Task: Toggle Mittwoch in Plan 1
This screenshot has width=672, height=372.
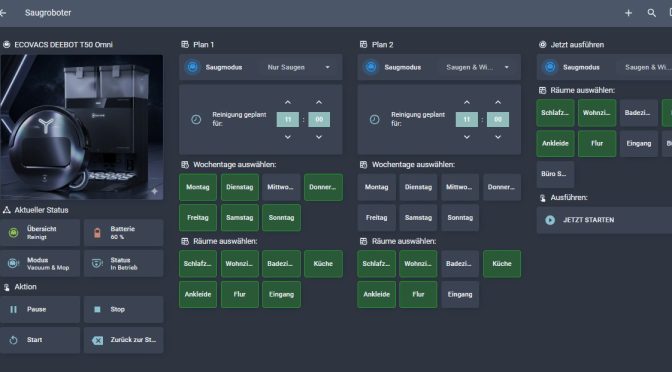Action: point(282,187)
